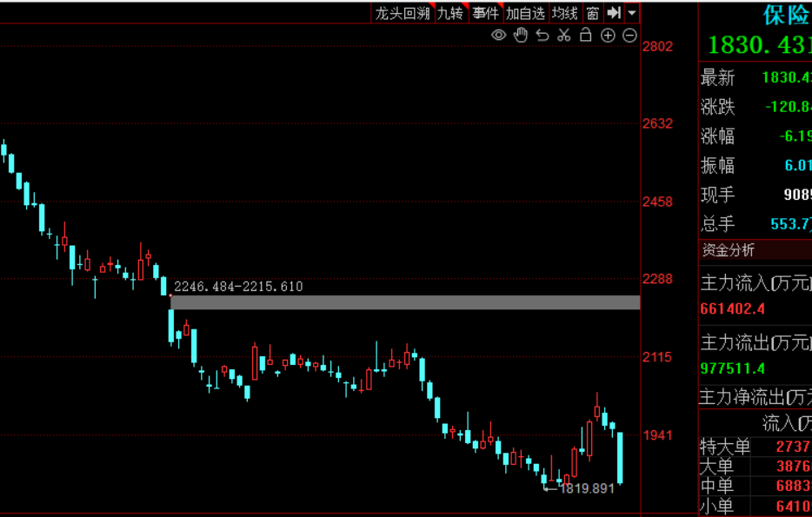Toggle the padlock lock icon
Viewport: 812px width, 517px height.
(x=586, y=35)
